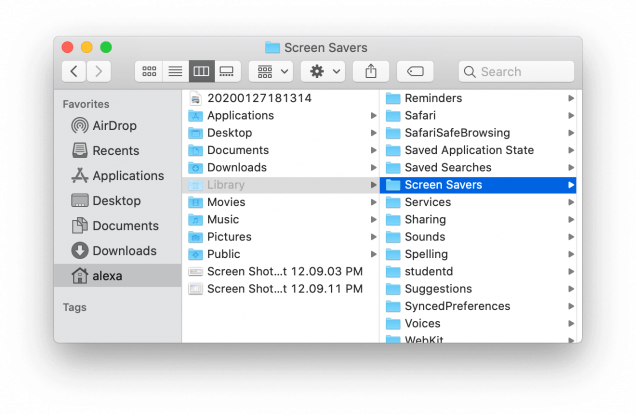Select the Music folder
The width and height of the screenshot is (636, 414).
click(281, 219)
